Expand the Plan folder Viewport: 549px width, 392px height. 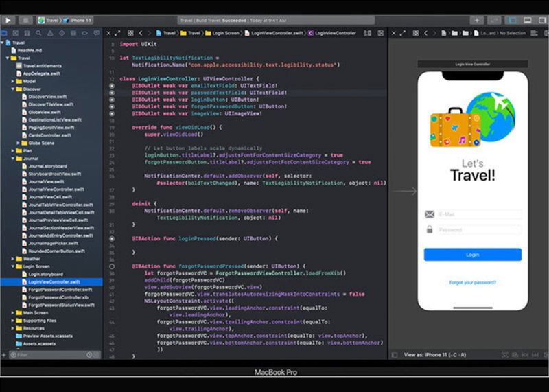pyautogui.click(x=12, y=150)
